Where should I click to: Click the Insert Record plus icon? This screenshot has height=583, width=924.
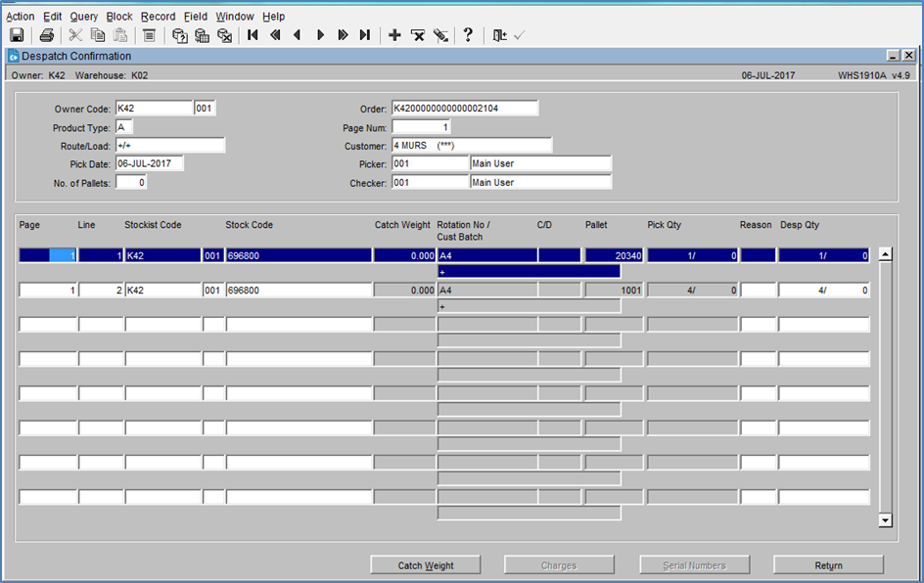click(x=394, y=35)
